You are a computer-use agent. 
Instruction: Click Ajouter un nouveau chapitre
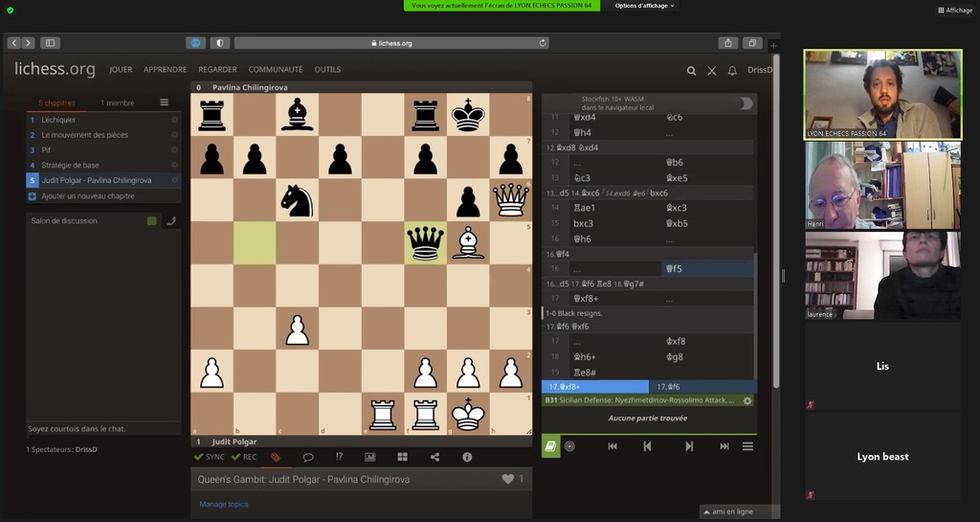(x=87, y=196)
